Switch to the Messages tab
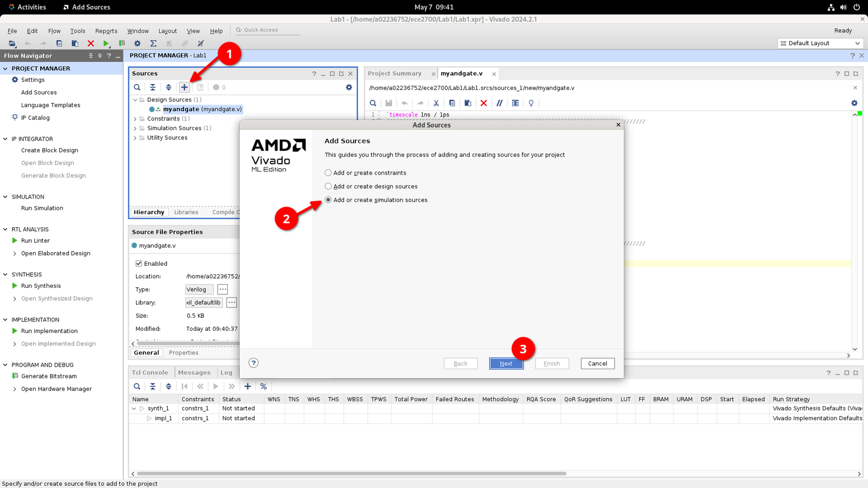Screen dimensions: 868x488 coord(194,373)
